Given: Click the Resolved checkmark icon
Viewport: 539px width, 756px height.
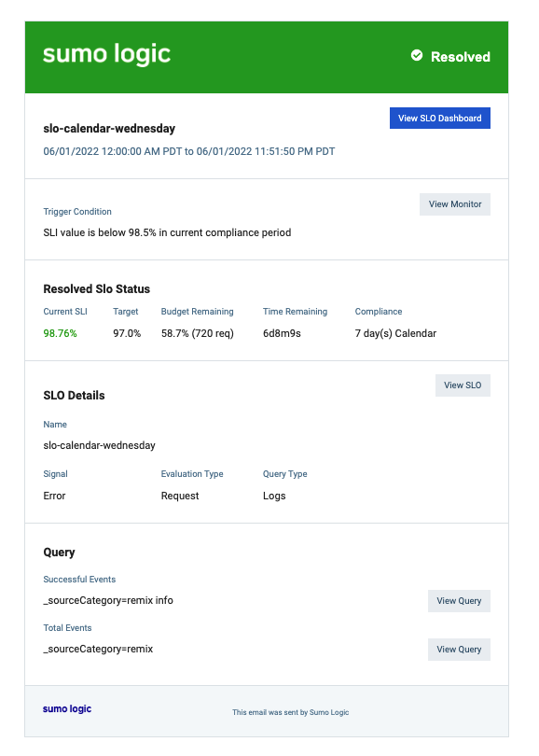Looking at the screenshot, I should click(x=416, y=56).
